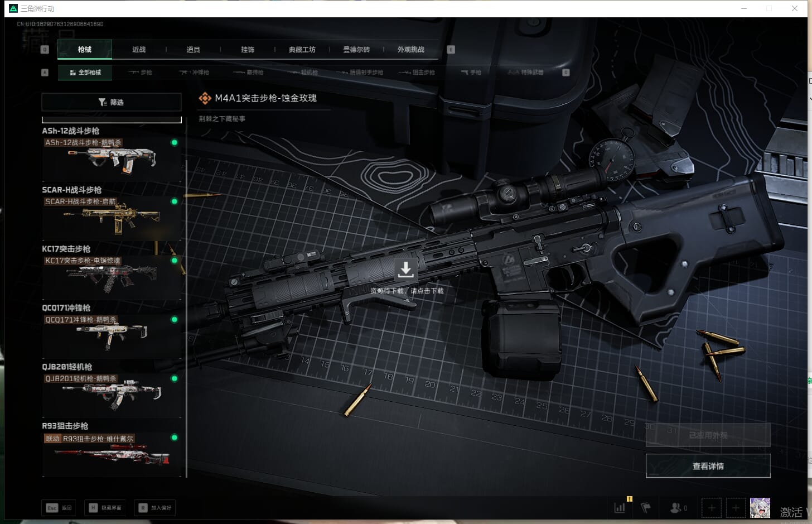Click the H 隐藏界面 button

pyautogui.click(x=105, y=508)
